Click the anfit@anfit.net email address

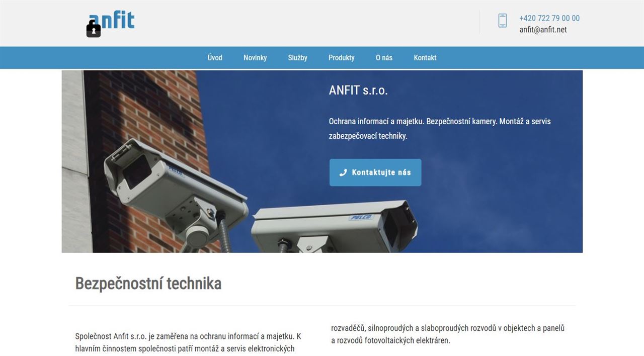click(543, 30)
